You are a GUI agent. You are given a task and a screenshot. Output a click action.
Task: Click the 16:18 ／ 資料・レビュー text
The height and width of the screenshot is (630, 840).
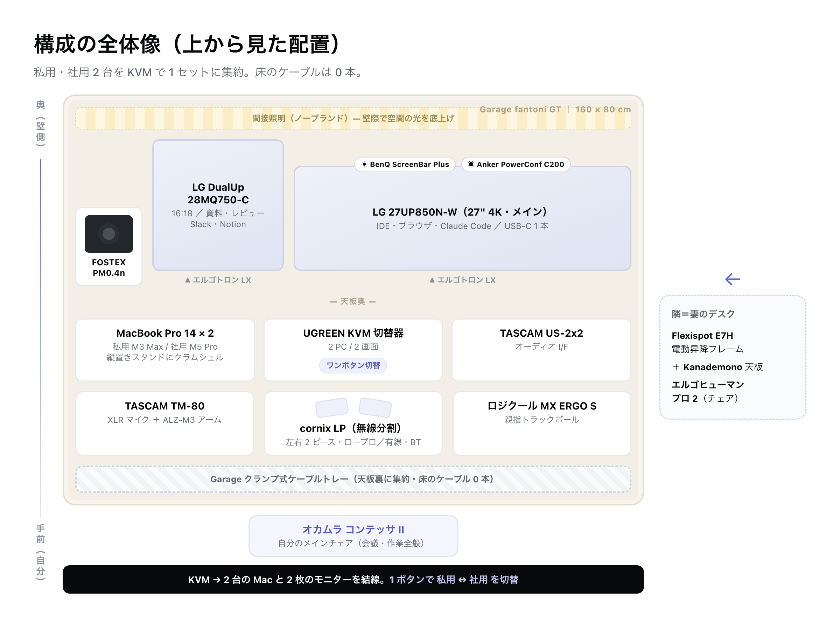(218, 213)
